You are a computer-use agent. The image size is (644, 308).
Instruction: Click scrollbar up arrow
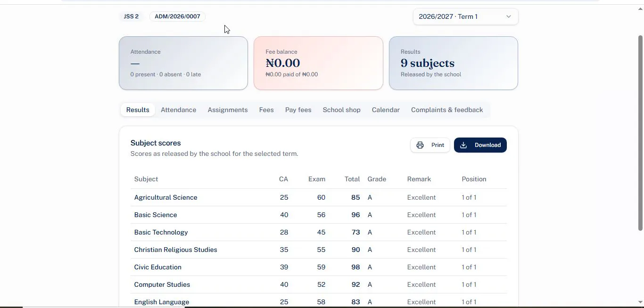tap(640, 8)
